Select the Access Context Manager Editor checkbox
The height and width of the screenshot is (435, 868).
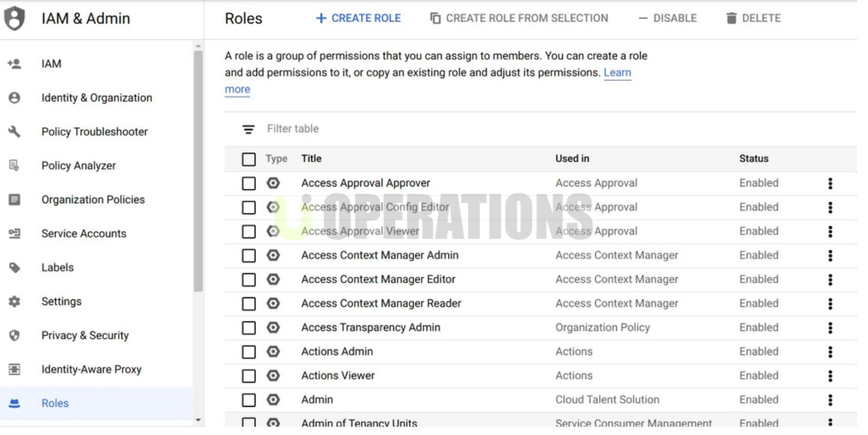[x=248, y=280]
